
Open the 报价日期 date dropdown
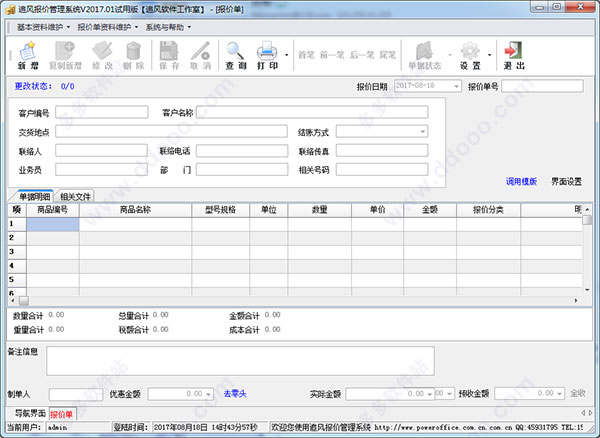click(456, 86)
